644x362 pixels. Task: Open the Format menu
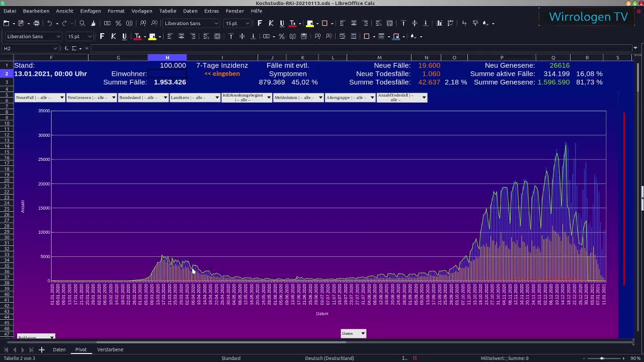(x=116, y=11)
